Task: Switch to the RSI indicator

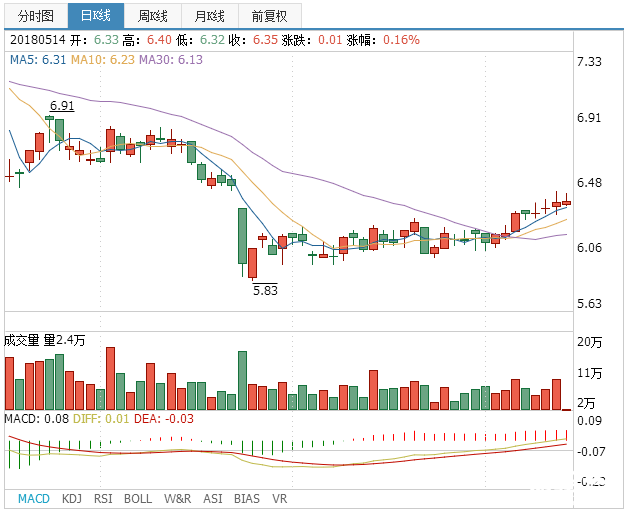Action: click(103, 498)
